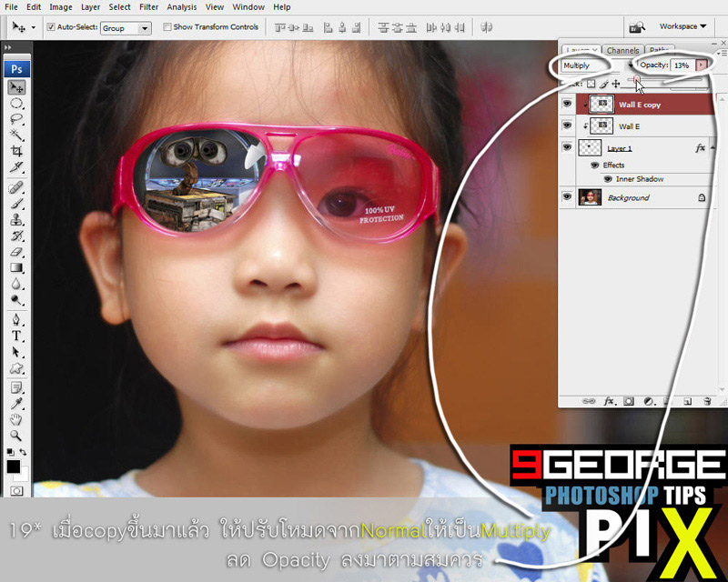This screenshot has width=728, height=582.
Task: Open the Filter menu
Action: (x=148, y=7)
